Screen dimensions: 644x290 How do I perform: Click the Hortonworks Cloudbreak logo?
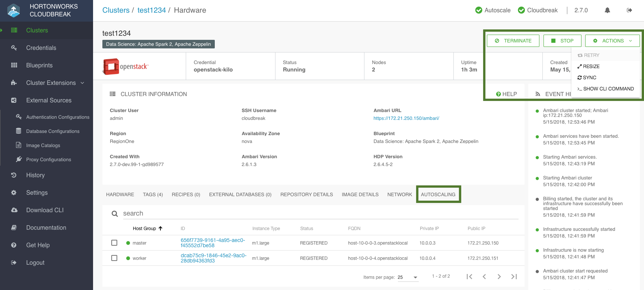pyautogui.click(x=14, y=10)
